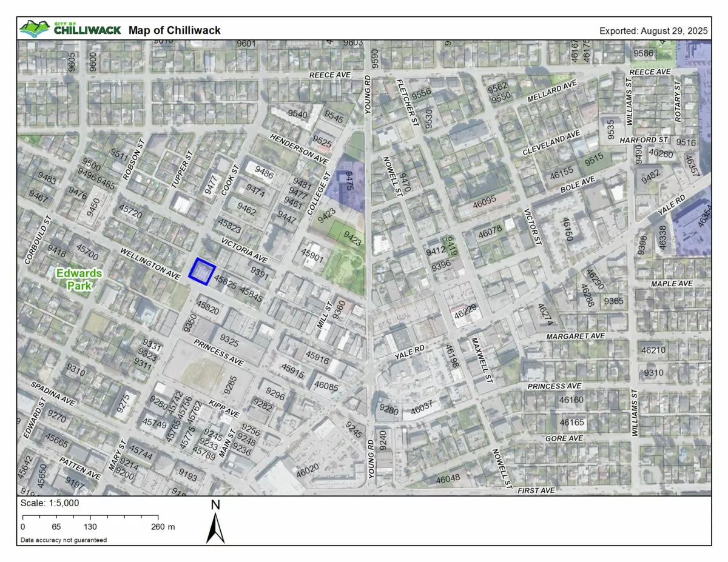Click the Data accuracy not guaranteed note

pyautogui.click(x=63, y=540)
